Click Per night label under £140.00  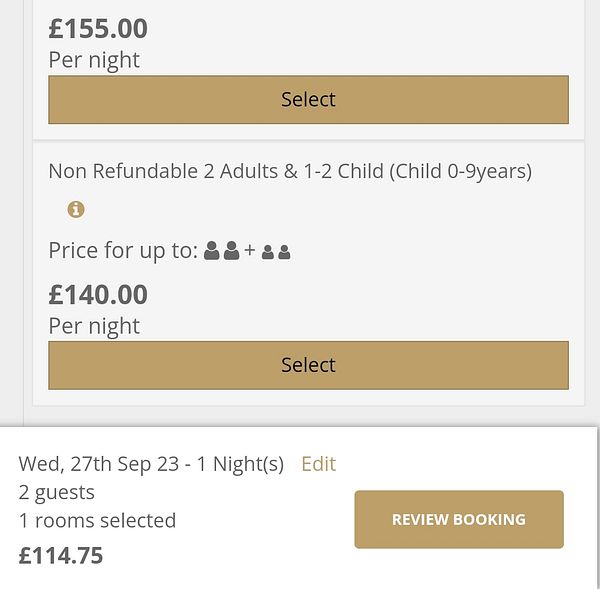(94, 326)
